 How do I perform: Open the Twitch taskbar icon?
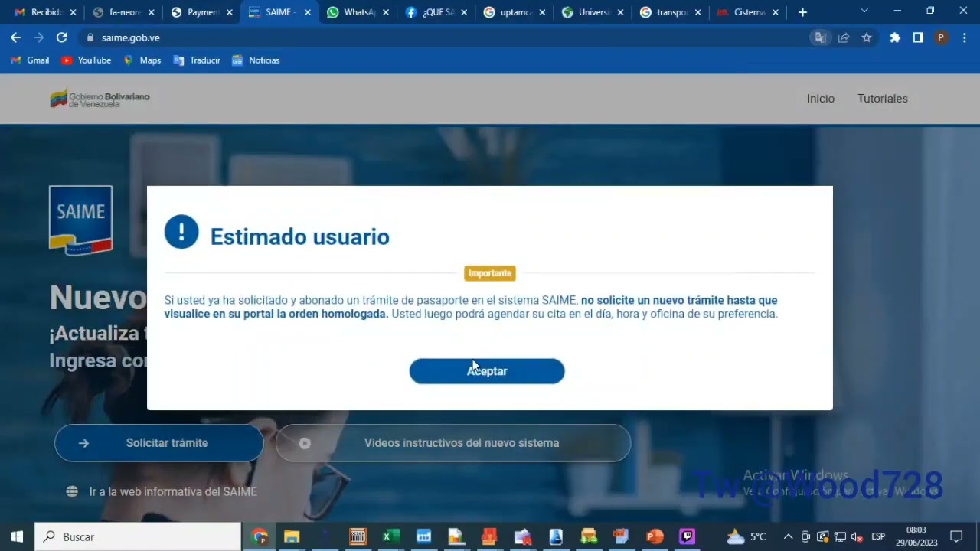click(x=688, y=536)
